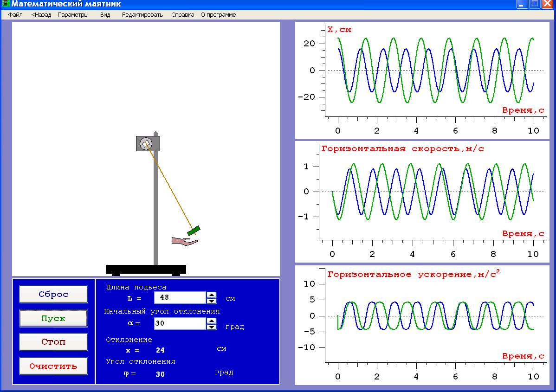Screen dimensions: 556x392
Task: Click the <Назад menu item
Action: pyautogui.click(x=41, y=14)
